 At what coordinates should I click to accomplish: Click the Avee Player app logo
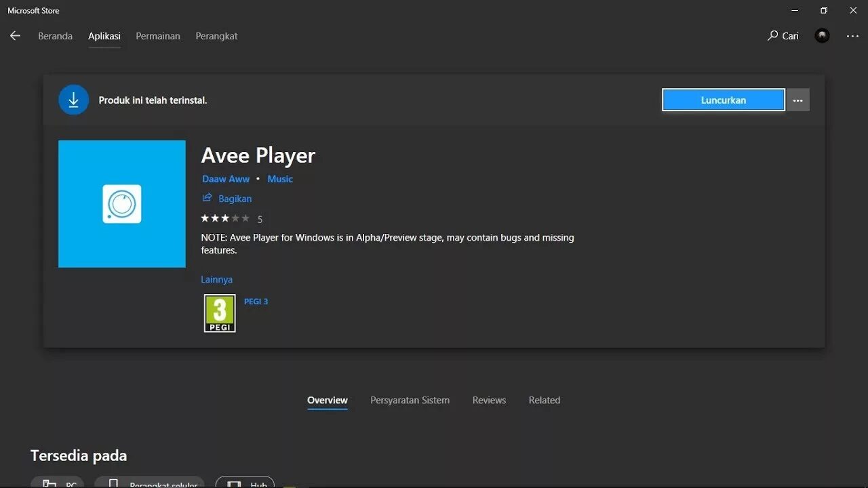(122, 204)
